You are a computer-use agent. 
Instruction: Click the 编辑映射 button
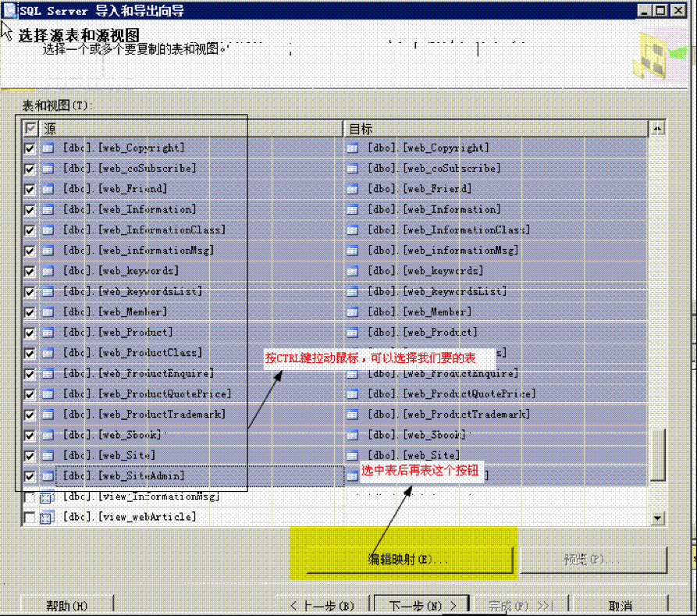[409, 560]
